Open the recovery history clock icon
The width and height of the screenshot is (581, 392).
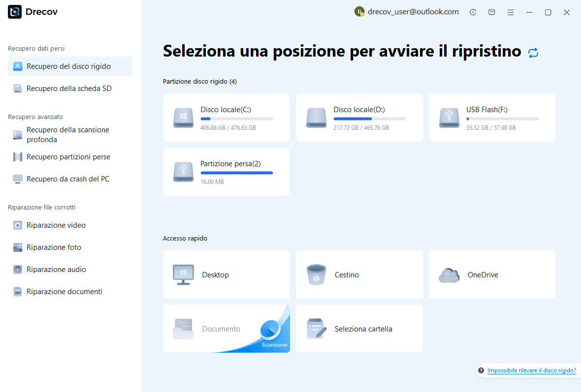click(473, 12)
